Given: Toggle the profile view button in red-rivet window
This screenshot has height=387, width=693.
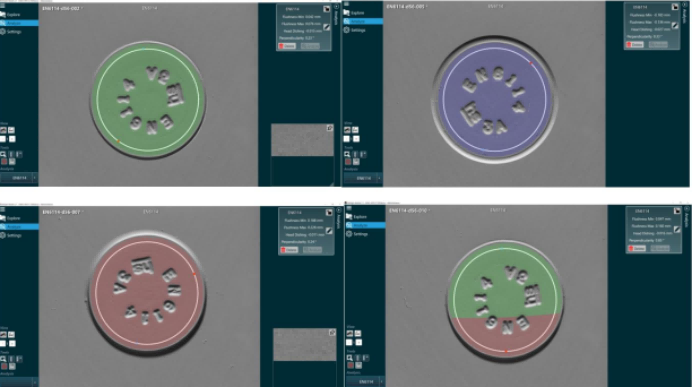Looking at the screenshot, I should [x=11, y=335].
